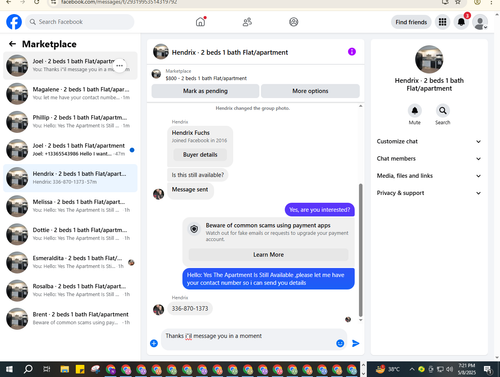
Task: Open Sticky Notes from the taskbar
Action: 80,369
